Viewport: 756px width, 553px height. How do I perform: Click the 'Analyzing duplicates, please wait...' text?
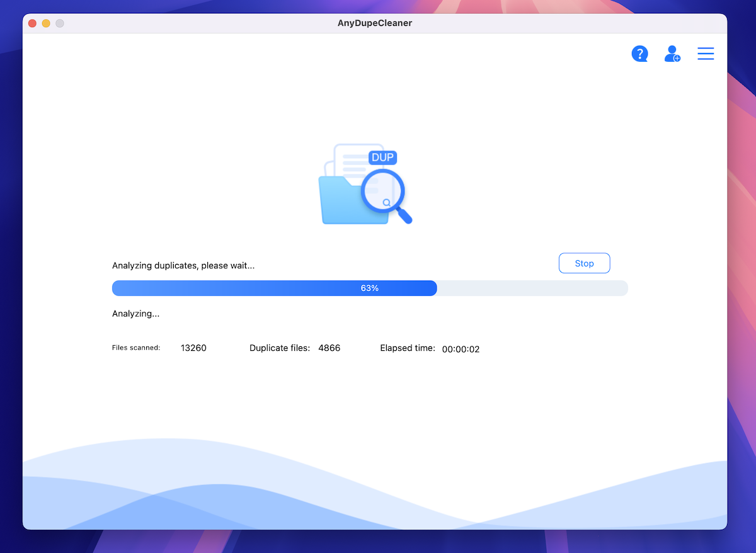click(x=183, y=266)
